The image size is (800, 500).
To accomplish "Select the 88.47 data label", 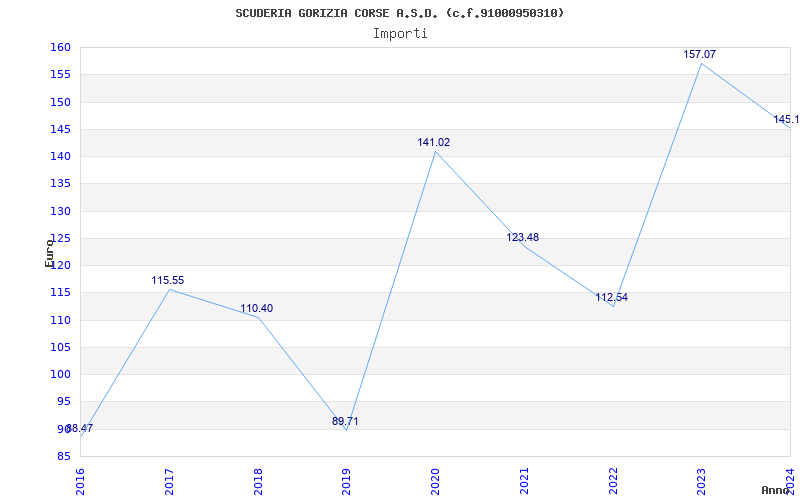I will tap(80, 428).
